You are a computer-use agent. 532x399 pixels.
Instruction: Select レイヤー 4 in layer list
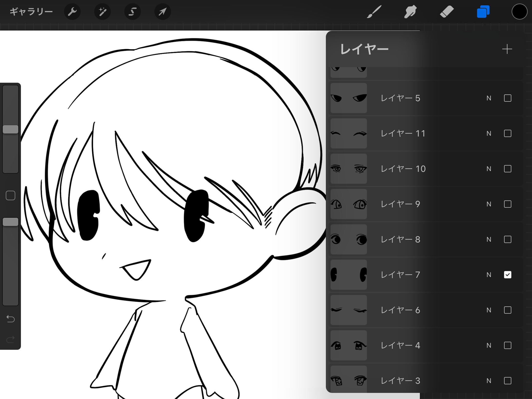(x=414, y=345)
